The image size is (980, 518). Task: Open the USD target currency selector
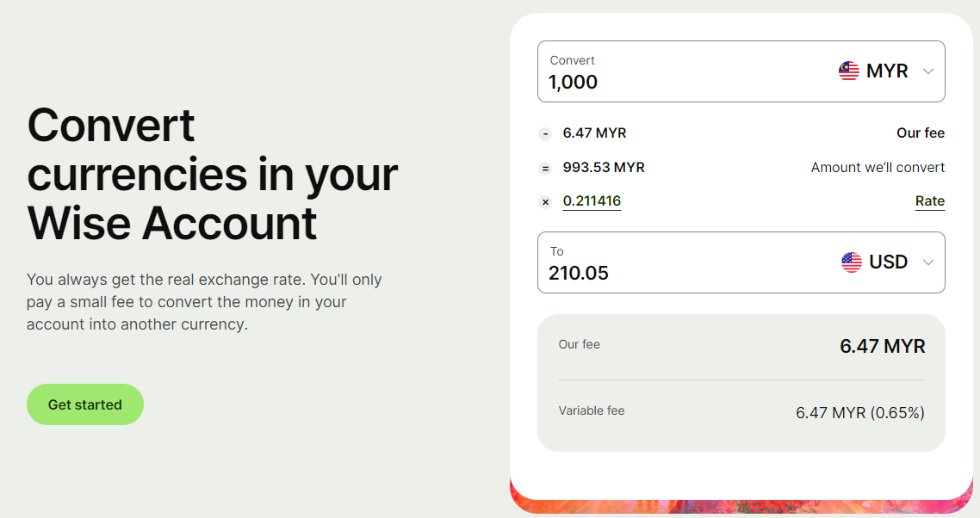[888, 262]
